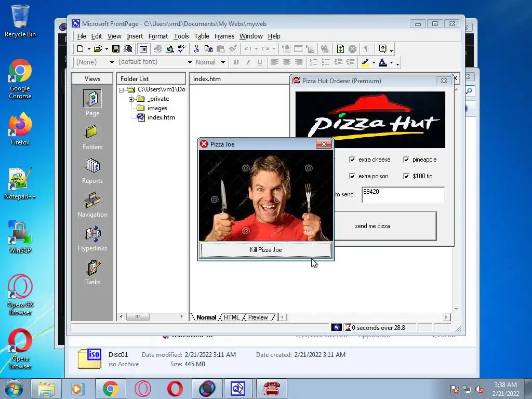Viewport: 532px width, 399px height.
Task: Uncheck the extra cheese checkbox
Action: pyautogui.click(x=352, y=159)
